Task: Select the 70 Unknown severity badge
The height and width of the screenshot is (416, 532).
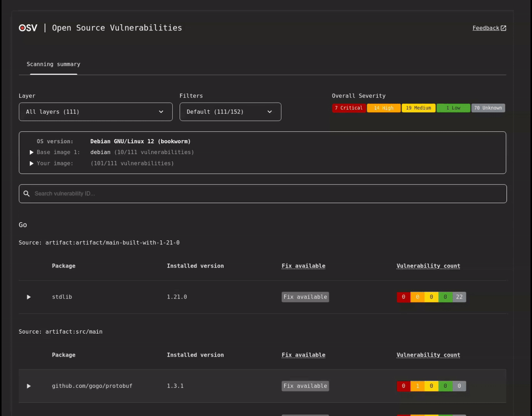Action: click(488, 107)
